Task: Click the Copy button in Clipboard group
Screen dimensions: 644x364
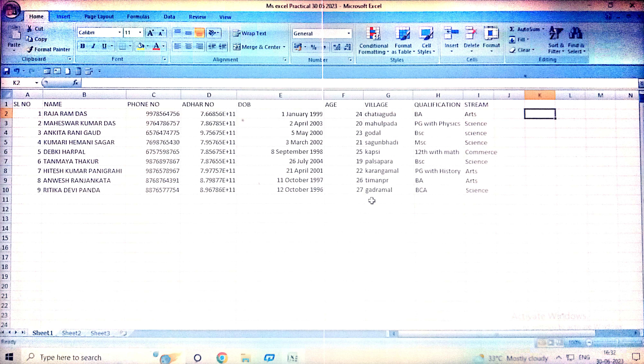Action: 36,39
